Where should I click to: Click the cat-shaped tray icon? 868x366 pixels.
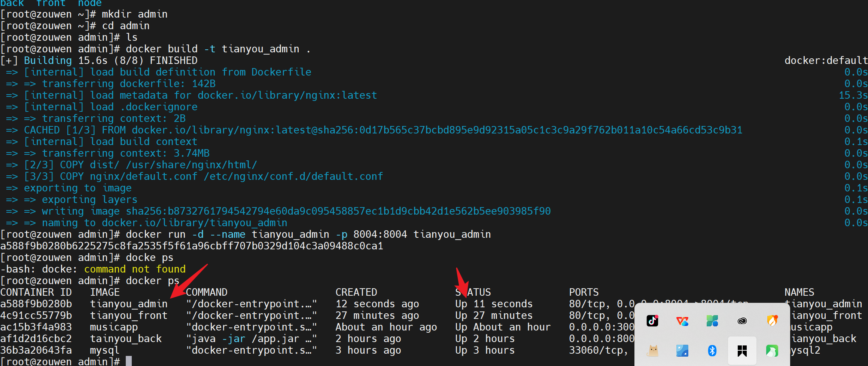point(653,351)
